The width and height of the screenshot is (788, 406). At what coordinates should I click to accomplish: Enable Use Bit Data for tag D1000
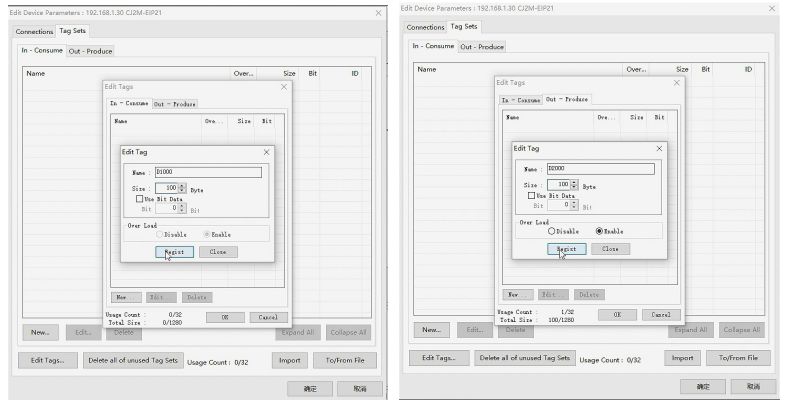point(139,198)
